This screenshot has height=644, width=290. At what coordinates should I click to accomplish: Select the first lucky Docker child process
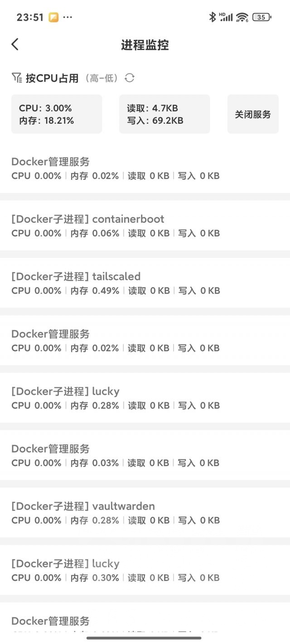[x=145, y=398]
